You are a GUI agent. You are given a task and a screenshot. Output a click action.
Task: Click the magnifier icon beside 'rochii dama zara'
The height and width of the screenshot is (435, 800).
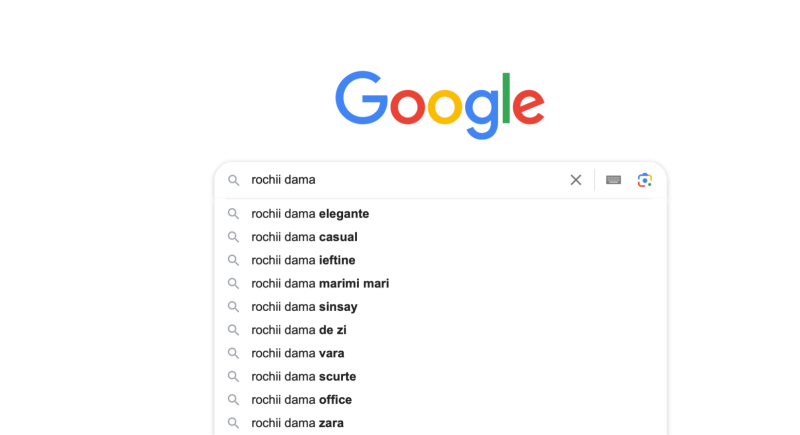point(233,423)
